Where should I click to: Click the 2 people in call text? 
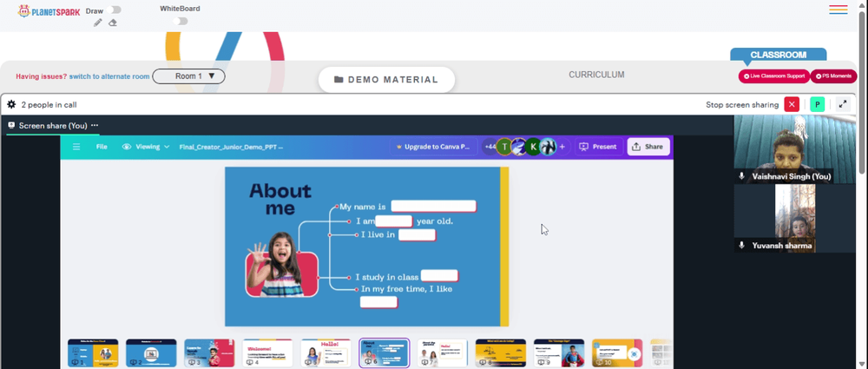(49, 105)
